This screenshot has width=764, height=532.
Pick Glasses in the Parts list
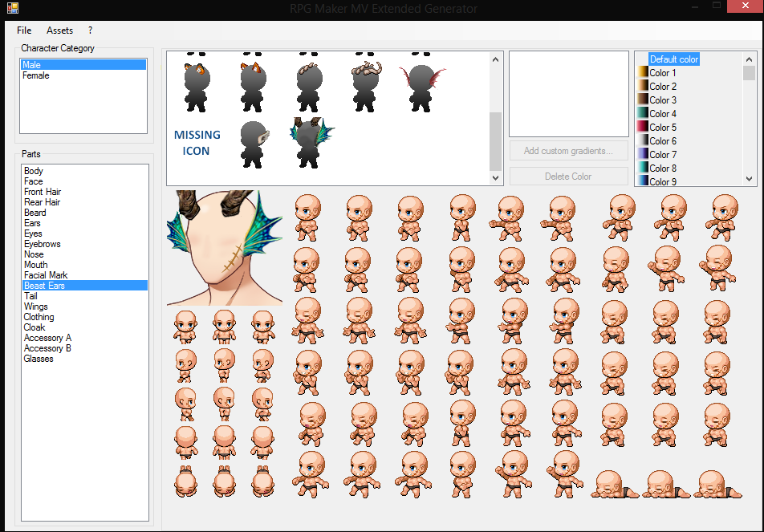[85, 359]
